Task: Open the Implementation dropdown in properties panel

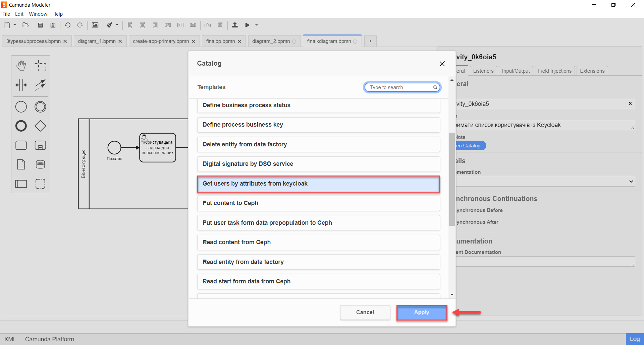Action: [x=545, y=182]
